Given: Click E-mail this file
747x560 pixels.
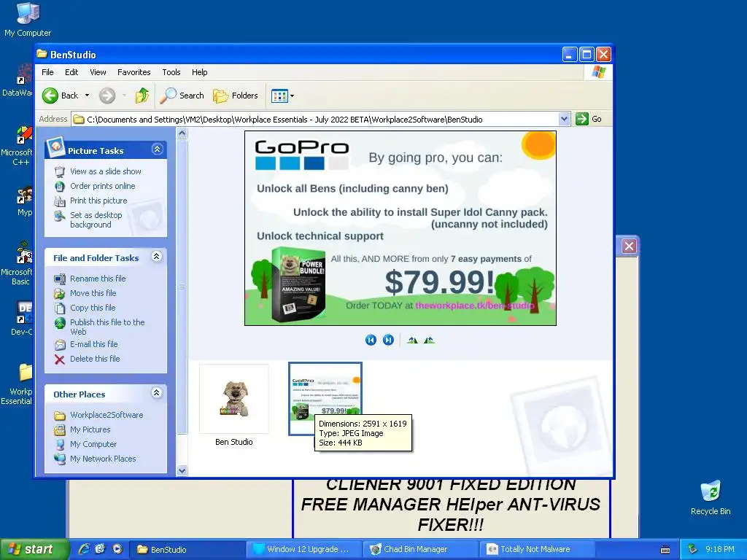Looking at the screenshot, I should [x=93, y=344].
